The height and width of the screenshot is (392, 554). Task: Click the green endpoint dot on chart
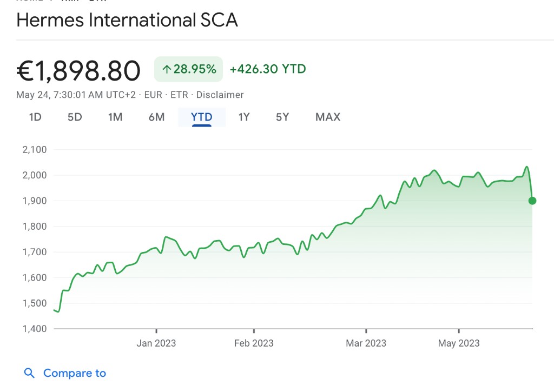(x=532, y=201)
